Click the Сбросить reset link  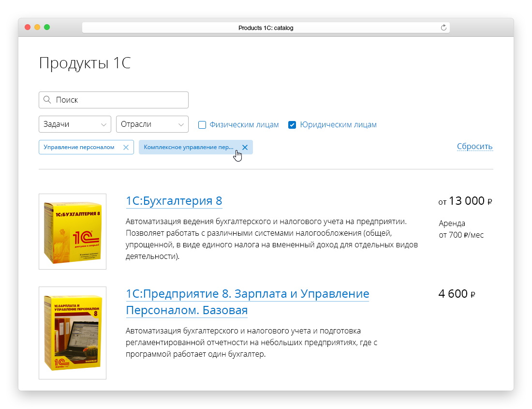point(474,147)
